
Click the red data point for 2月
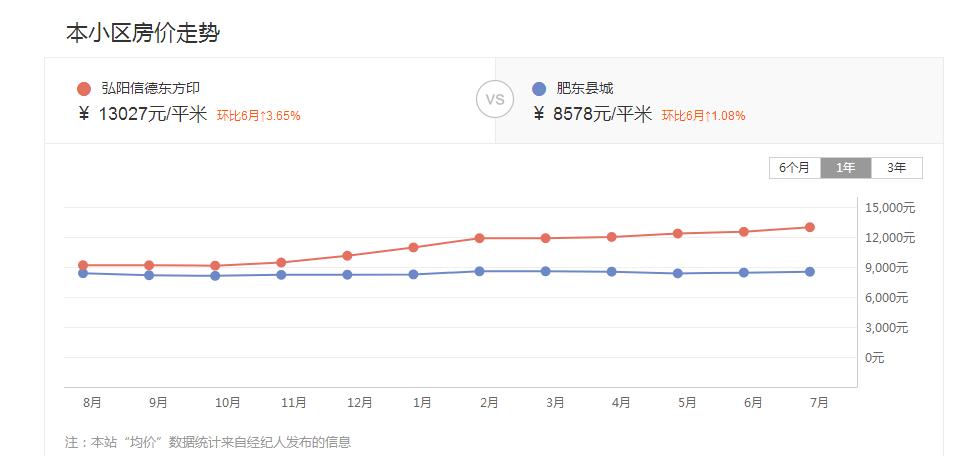480,238
